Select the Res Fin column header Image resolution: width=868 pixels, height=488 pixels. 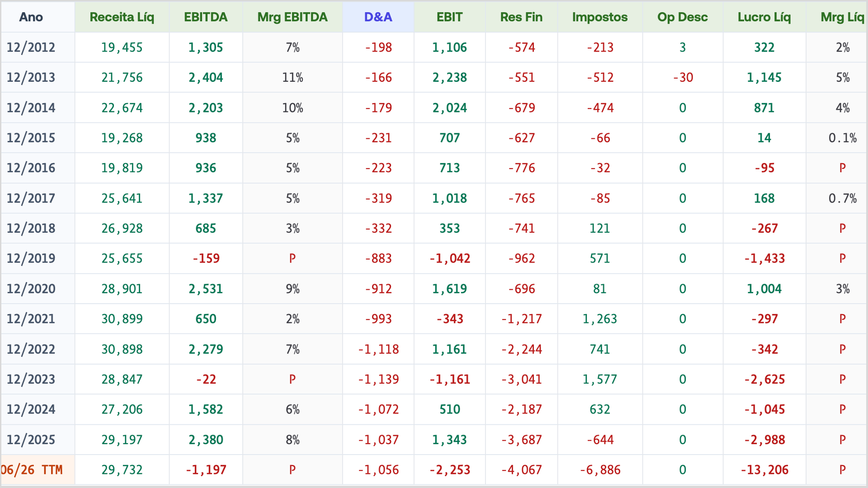pyautogui.click(x=521, y=17)
